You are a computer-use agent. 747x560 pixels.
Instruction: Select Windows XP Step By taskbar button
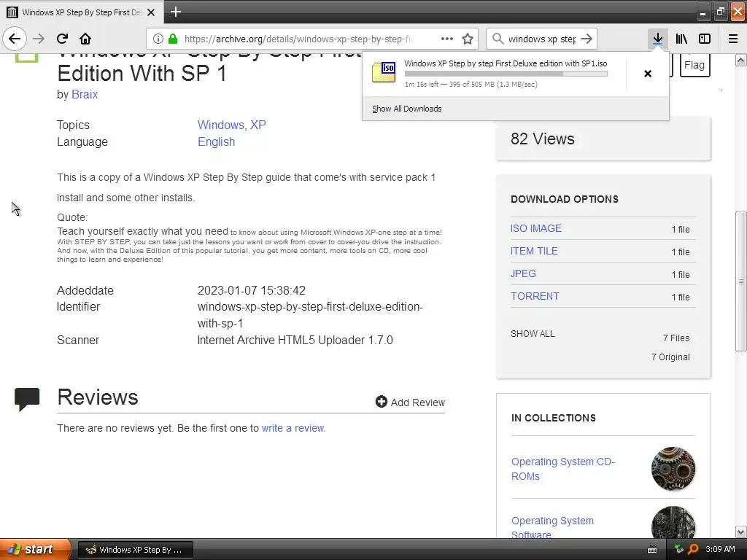(x=135, y=550)
